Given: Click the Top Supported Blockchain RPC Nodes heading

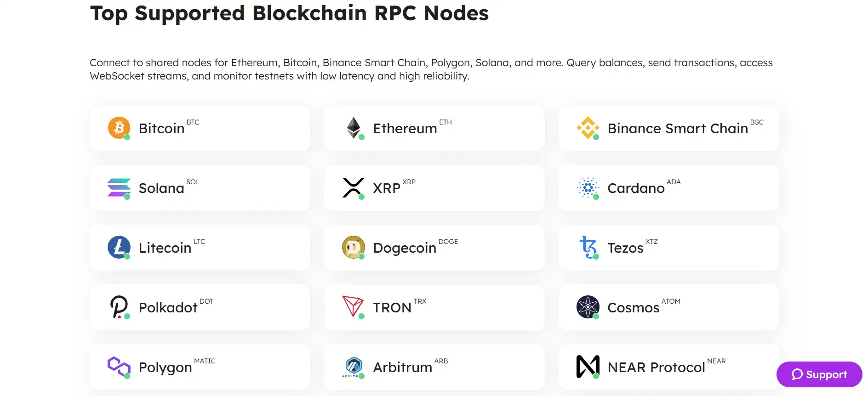Looking at the screenshot, I should coord(289,13).
